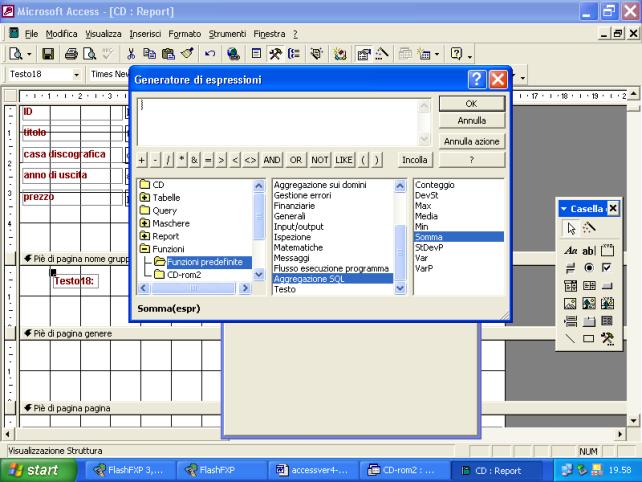Open the File menu
642x482 pixels.
(x=31, y=34)
